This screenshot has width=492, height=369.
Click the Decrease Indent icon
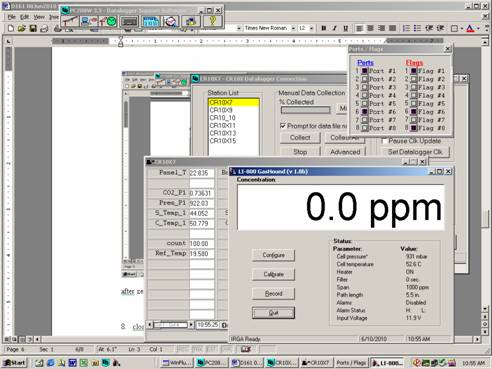pyautogui.click(x=429, y=28)
